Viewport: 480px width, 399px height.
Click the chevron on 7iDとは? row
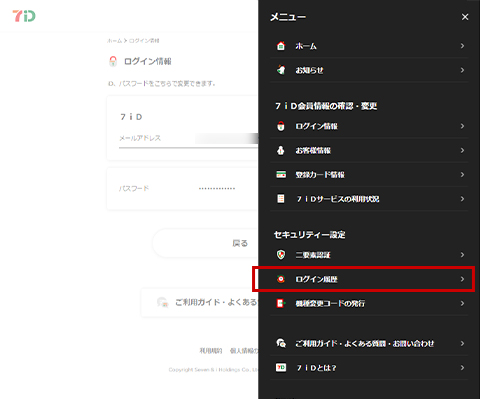462,367
